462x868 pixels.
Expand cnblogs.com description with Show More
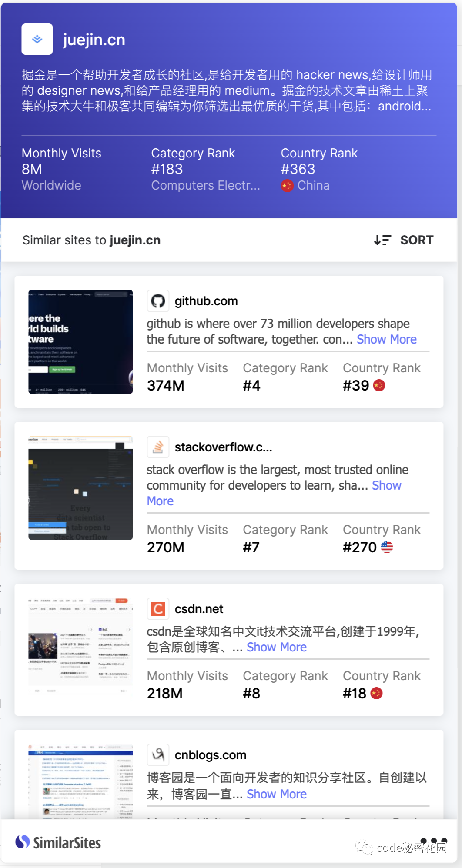click(x=277, y=794)
